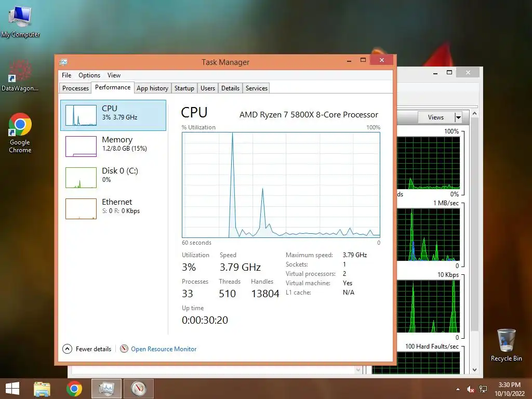Open Views dropdown arrow in Resource Monitor
Image resolution: width=532 pixels, height=399 pixels.
click(x=458, y=117)
